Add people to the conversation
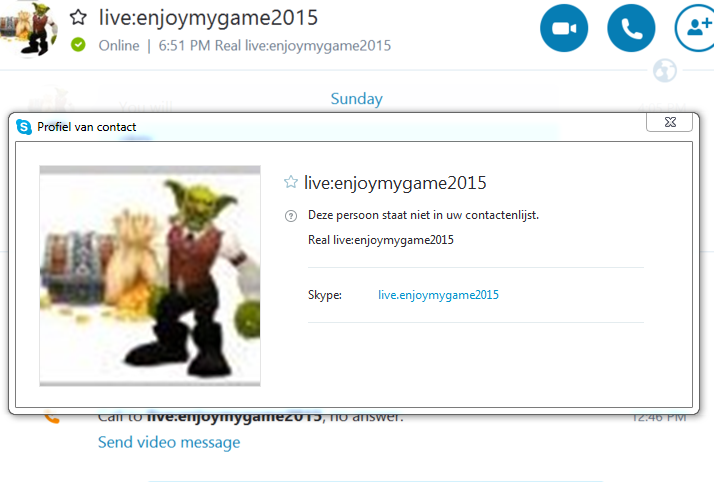Viewport: 714px width, 482px height. click(696, 28)
